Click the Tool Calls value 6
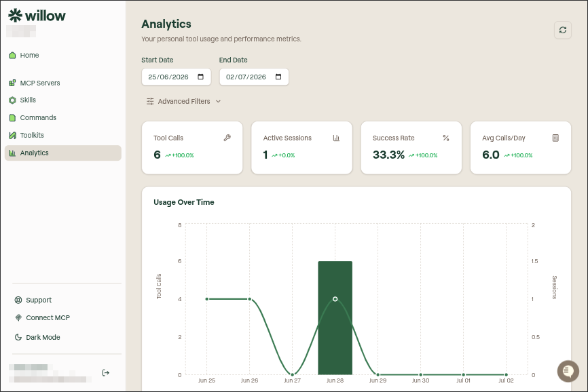The height and width of the screenshot is (392, 588). pyautogui.click(x=157, y=155)
